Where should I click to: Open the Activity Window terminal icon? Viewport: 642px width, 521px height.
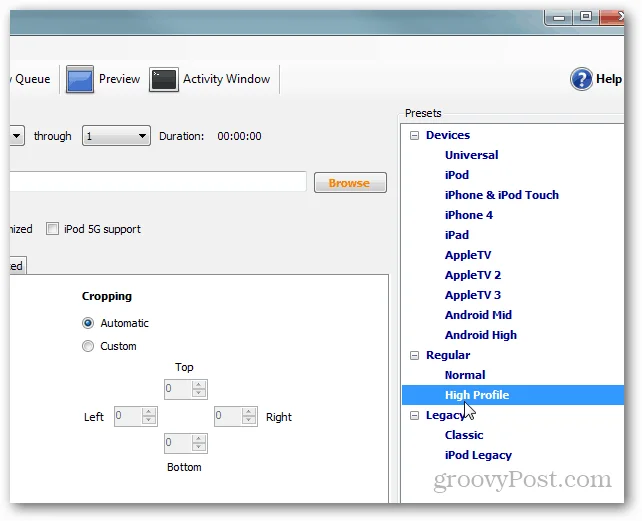[163, 79]
